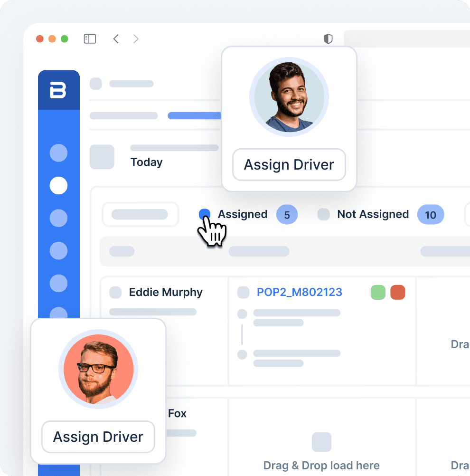Open load POP2_M802123 link

pyautogui.click(x=299, y=292)
